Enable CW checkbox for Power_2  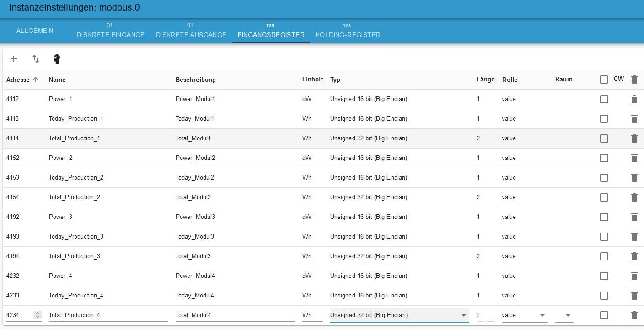[604, 158]
